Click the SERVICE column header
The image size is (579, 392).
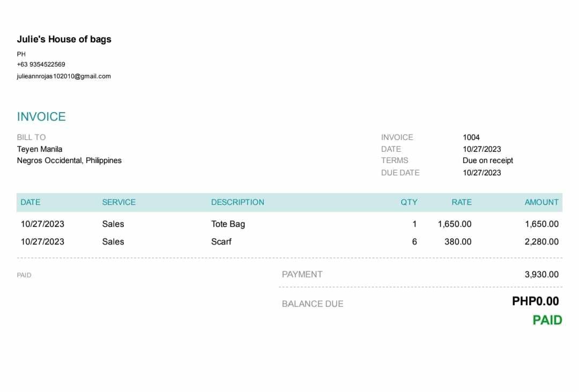click(x=118, y=202)
